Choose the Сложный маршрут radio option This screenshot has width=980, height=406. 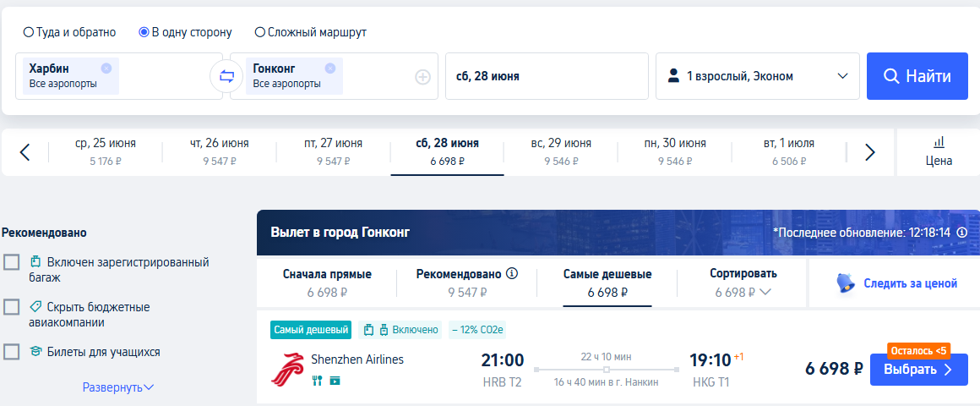click(x=260, y=32)
